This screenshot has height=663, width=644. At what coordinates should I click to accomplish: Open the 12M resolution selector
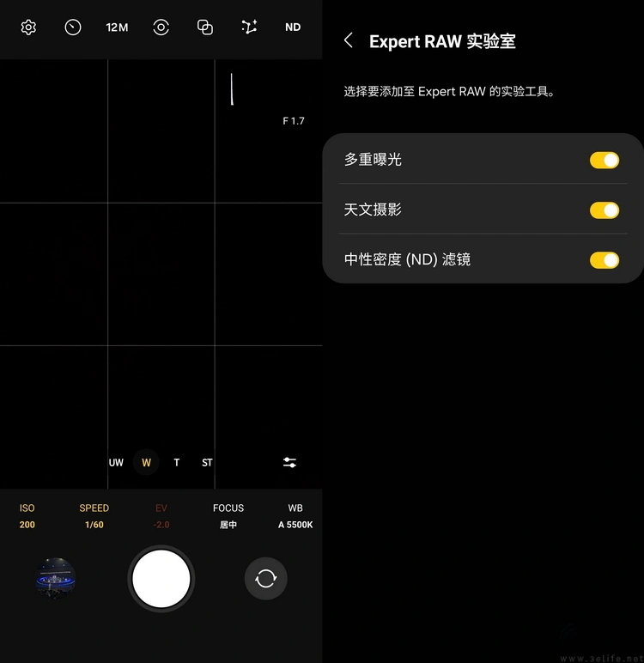pyautogui.click(x=117, y=27)
